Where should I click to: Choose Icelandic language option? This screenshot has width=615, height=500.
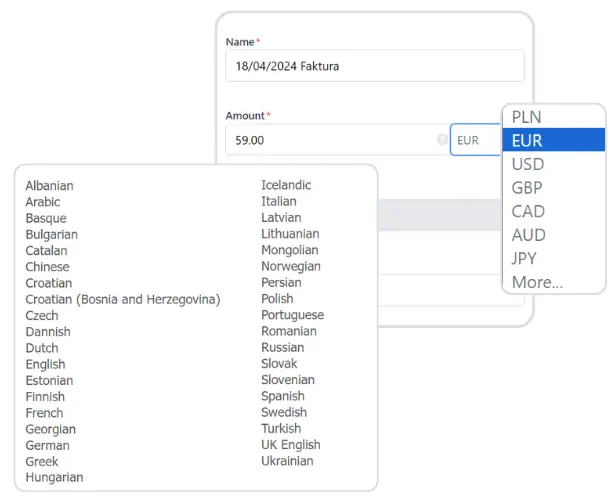point(286,185)
